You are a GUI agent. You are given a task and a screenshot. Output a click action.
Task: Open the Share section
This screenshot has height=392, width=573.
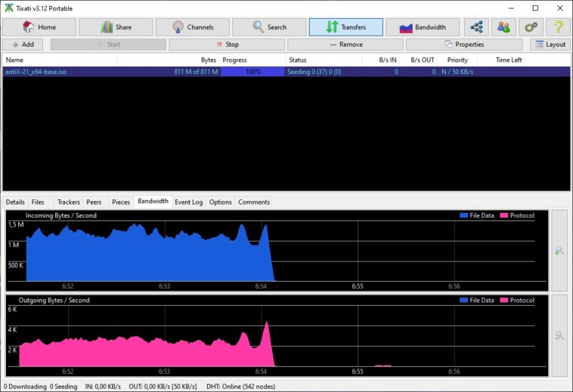[116, 27]
